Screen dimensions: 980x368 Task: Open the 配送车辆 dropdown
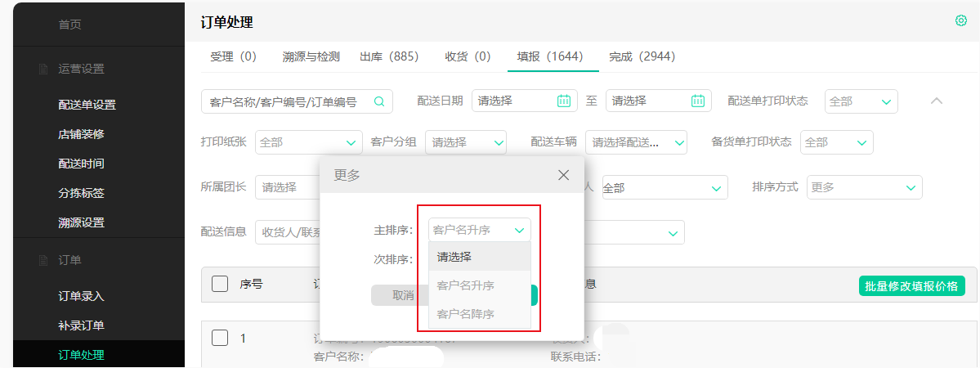636,142
